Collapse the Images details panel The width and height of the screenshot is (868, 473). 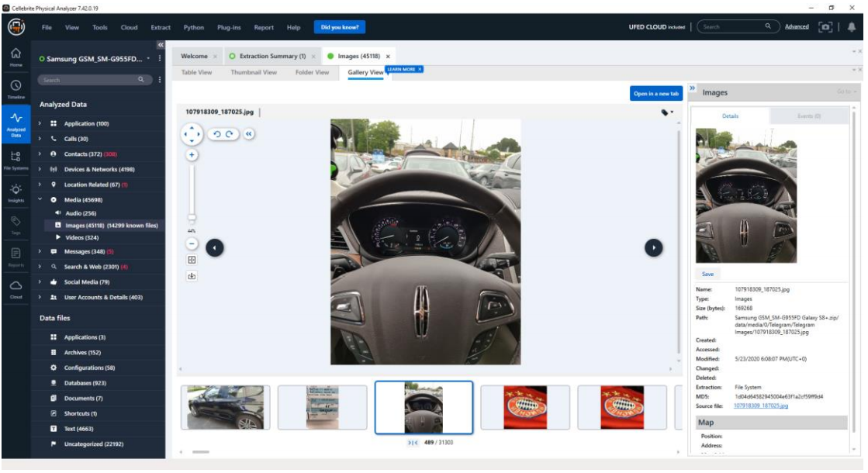point(692,88)
